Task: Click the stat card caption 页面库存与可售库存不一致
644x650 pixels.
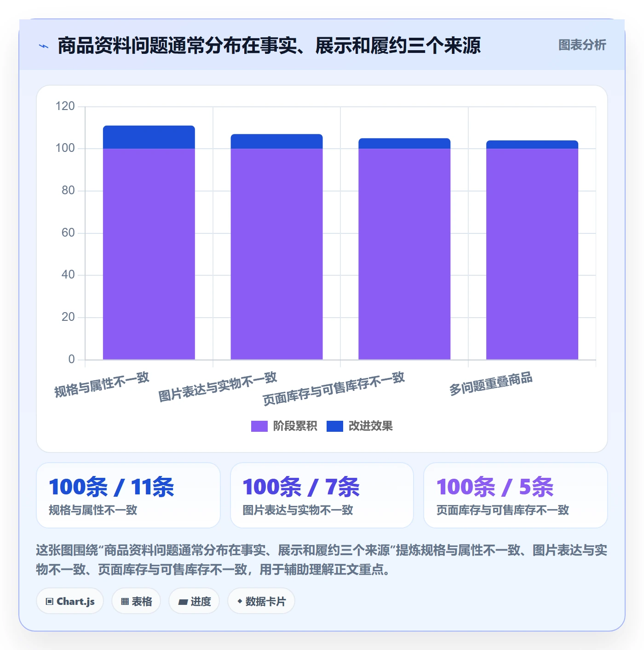Action: 503,510
